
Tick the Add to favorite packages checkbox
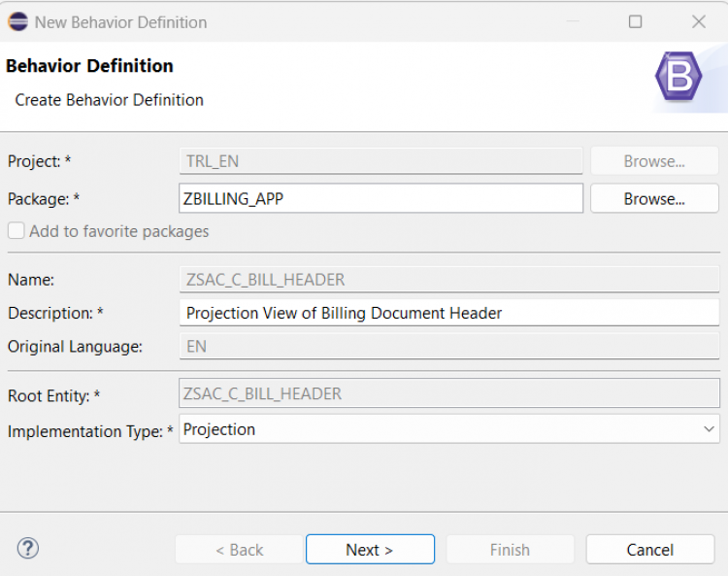coord(16,231)
